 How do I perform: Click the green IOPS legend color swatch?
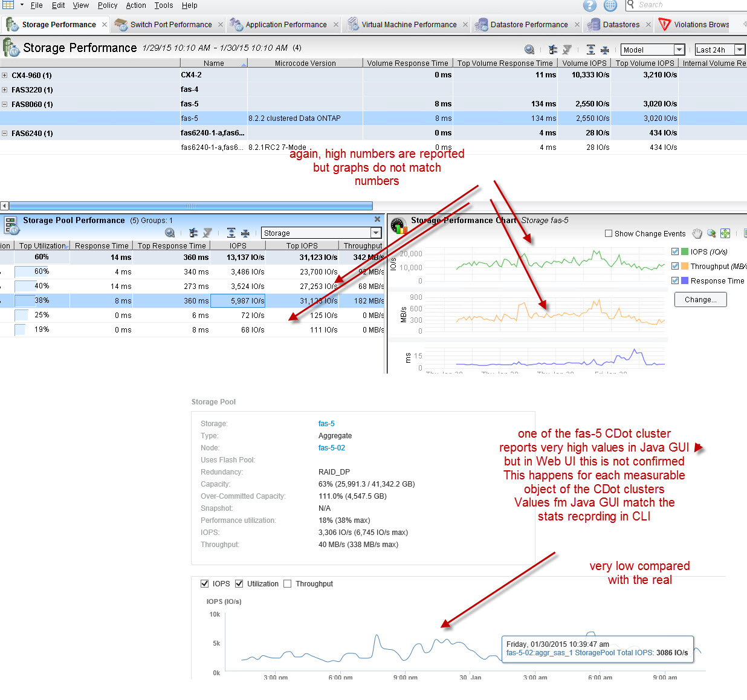[685, 251]
